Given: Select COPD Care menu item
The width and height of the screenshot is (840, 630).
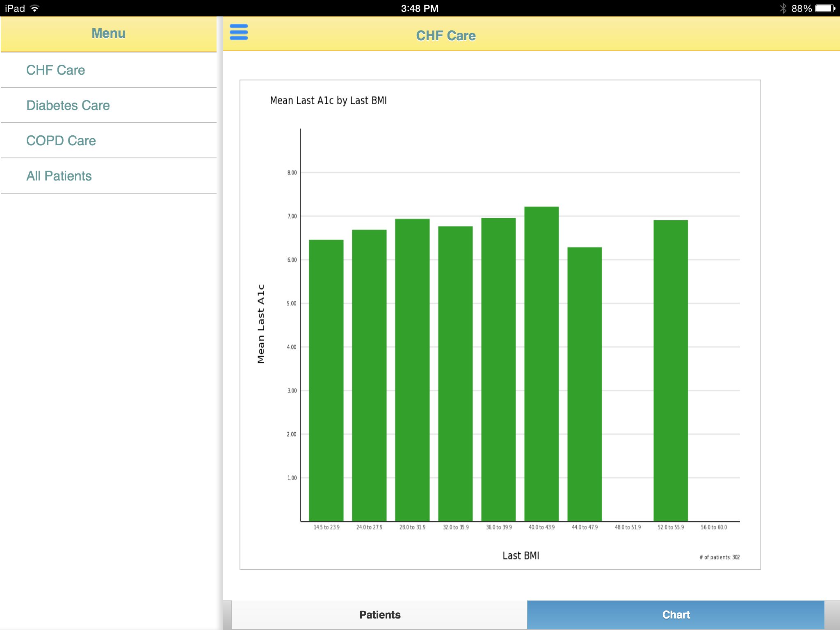Looking at the screenshot, I should click(61, 141).
